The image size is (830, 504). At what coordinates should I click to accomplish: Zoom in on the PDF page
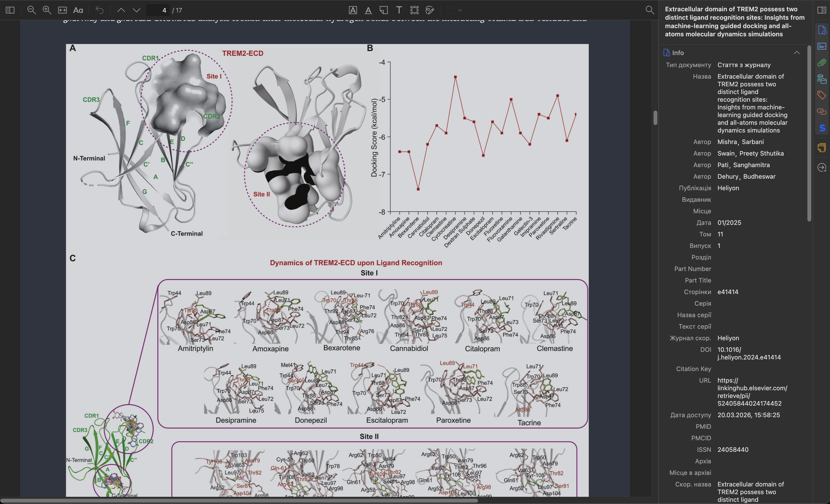tap(47, 10)
